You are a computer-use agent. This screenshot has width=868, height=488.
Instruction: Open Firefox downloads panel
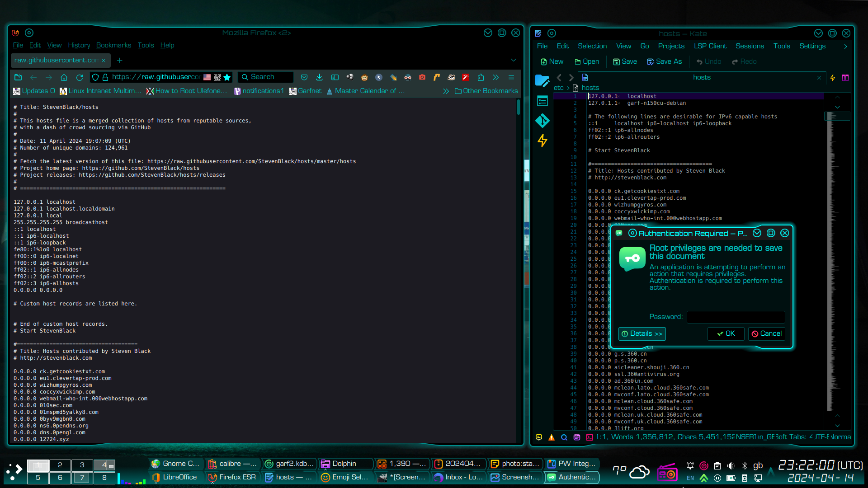pyautogui.click(x=320, y=77)
